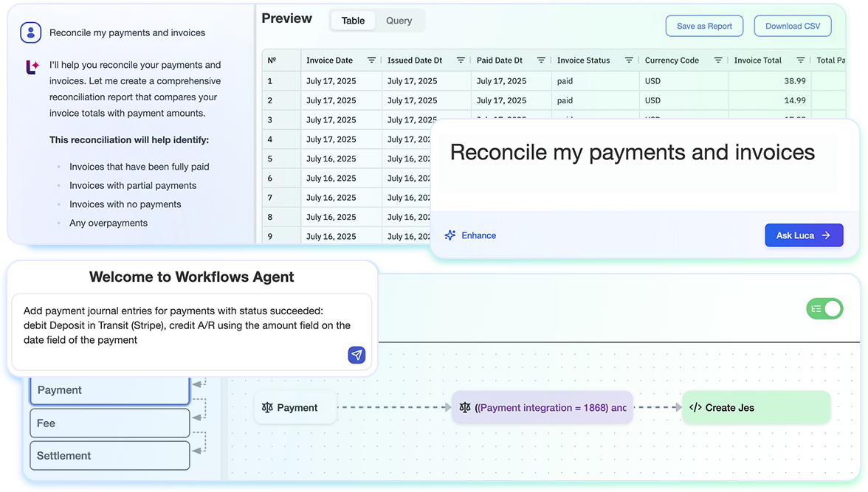The height and width of the screenshot is (492, 868).
Task: Open Currency Code column filter menu
Action: [x=717, y=60]
